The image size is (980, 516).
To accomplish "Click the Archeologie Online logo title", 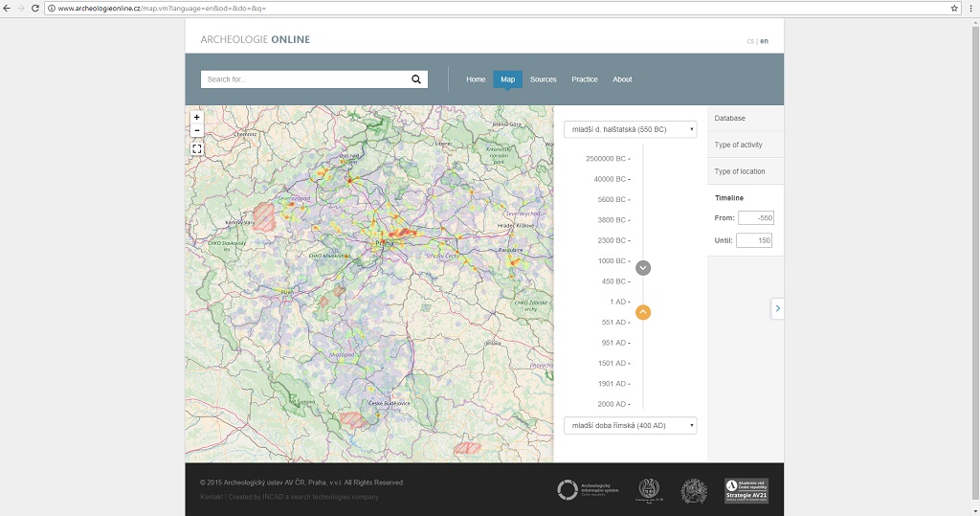I will tap(255, 39).
